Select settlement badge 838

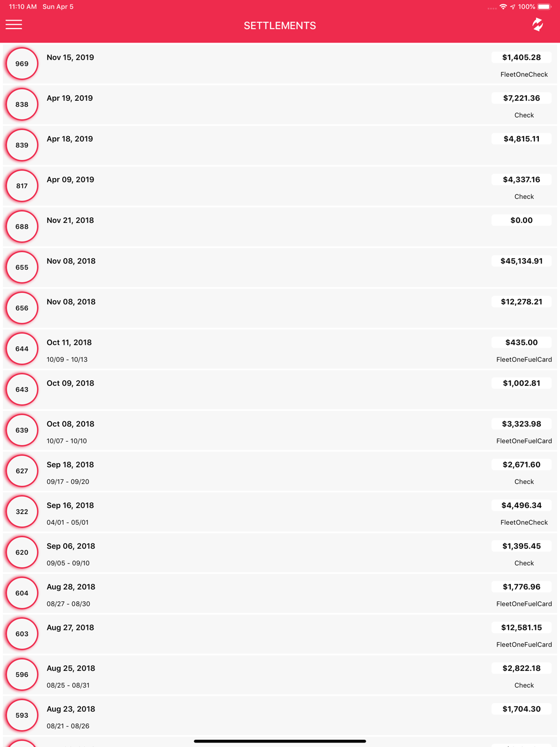tap(22, 105)
